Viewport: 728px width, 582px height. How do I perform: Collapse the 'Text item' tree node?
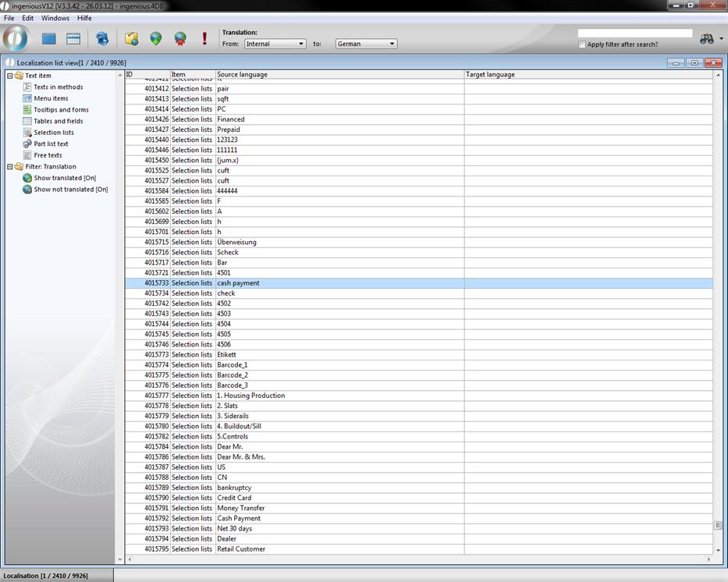pyautogui.click(x=9, y=76)
